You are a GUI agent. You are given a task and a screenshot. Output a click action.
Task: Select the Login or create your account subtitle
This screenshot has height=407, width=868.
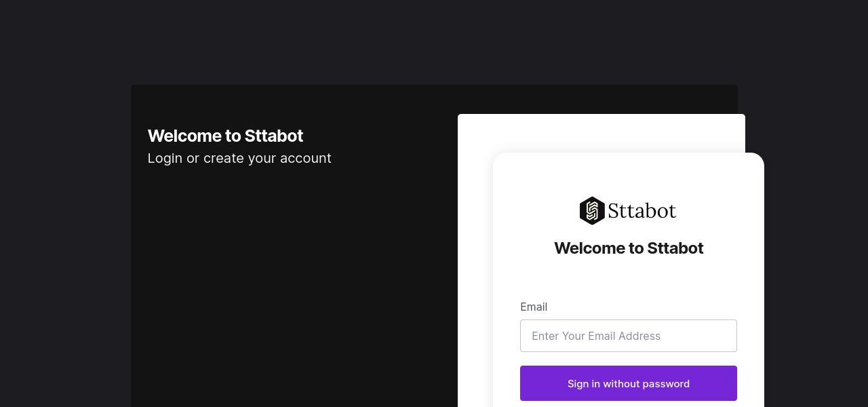point(239,158)
